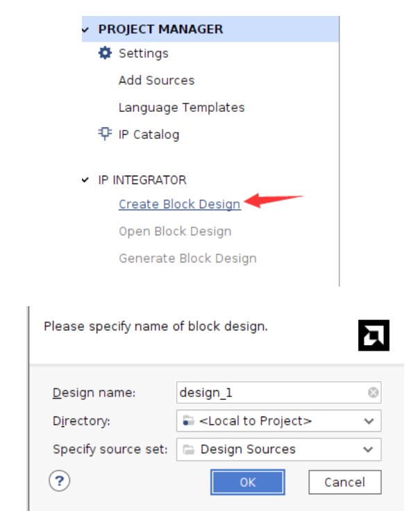Click the AMD logo in dialog header
Image resolution: width=420 pixels, height=520 pixels.
(x=373, y=335)
